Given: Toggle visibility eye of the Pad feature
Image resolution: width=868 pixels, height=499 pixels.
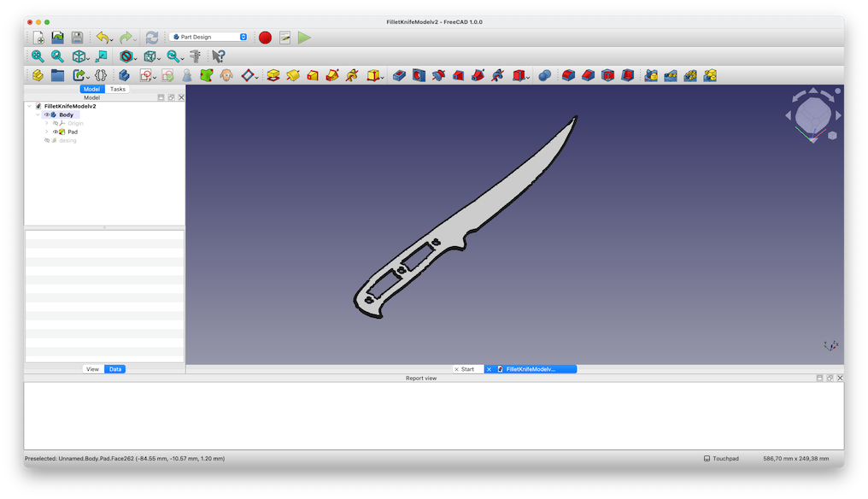Looking at the screenshot, I should [56, 132].
